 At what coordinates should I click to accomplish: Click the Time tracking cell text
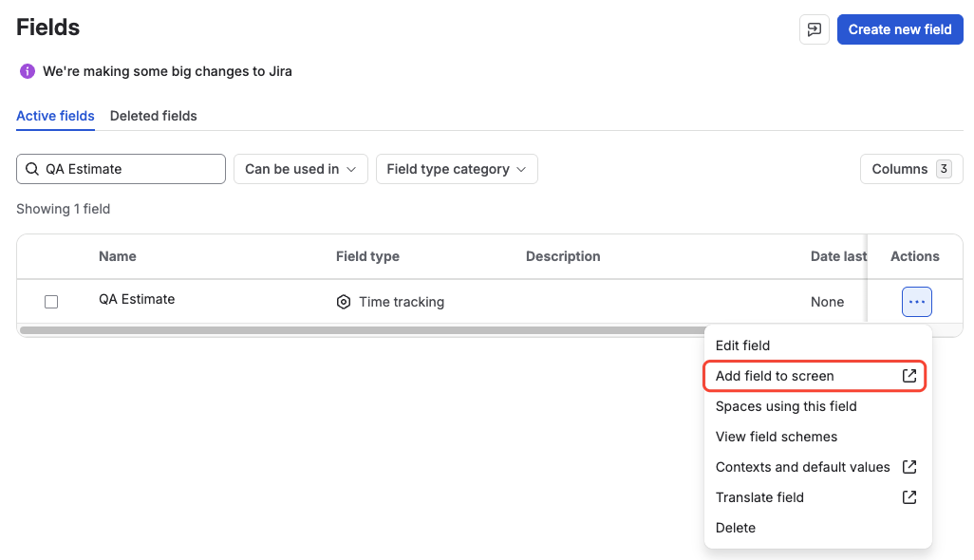(402, 302)
